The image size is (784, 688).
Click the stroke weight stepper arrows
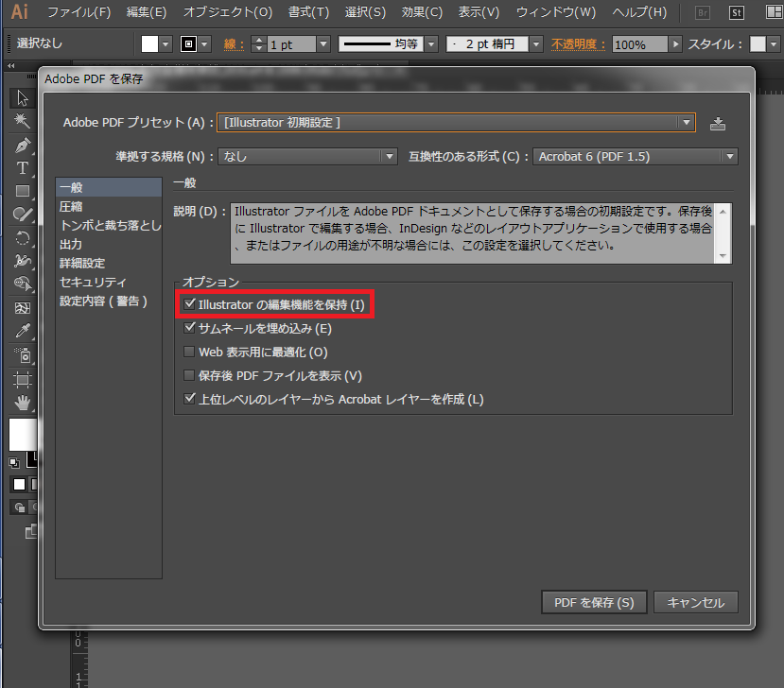click(x=258, y=44)
